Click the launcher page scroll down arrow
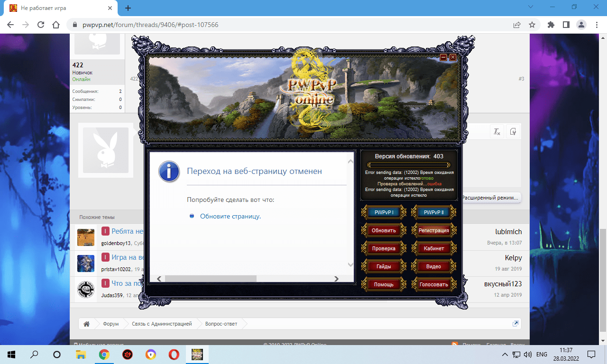 pyautogui.click(x=350, y=264)
